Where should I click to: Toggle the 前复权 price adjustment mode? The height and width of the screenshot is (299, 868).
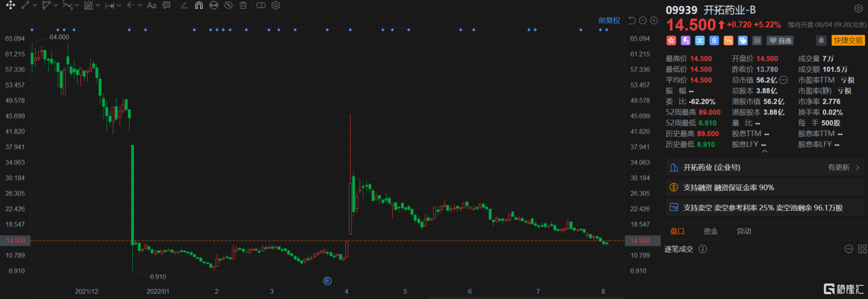click(609, 20)
